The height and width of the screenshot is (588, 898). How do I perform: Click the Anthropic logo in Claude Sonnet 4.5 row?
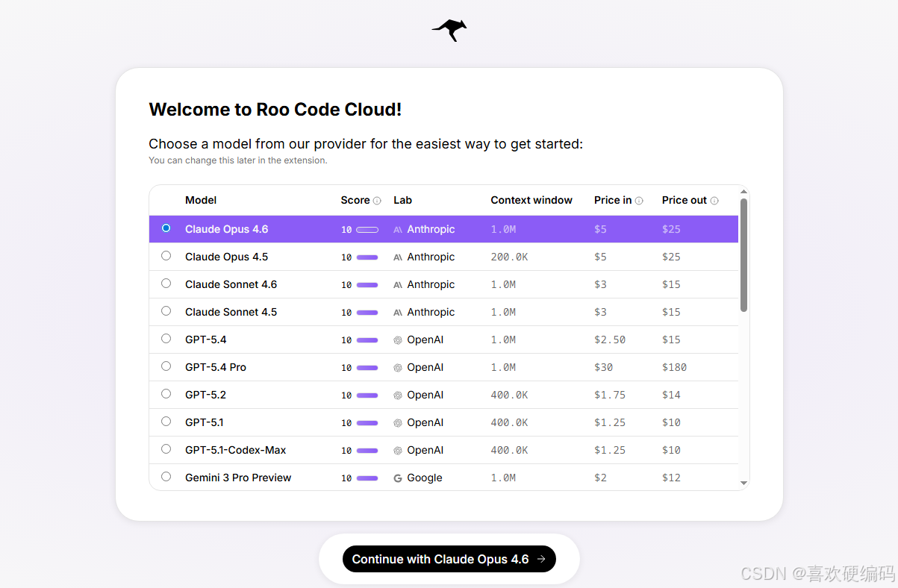(x=398, y=313)
